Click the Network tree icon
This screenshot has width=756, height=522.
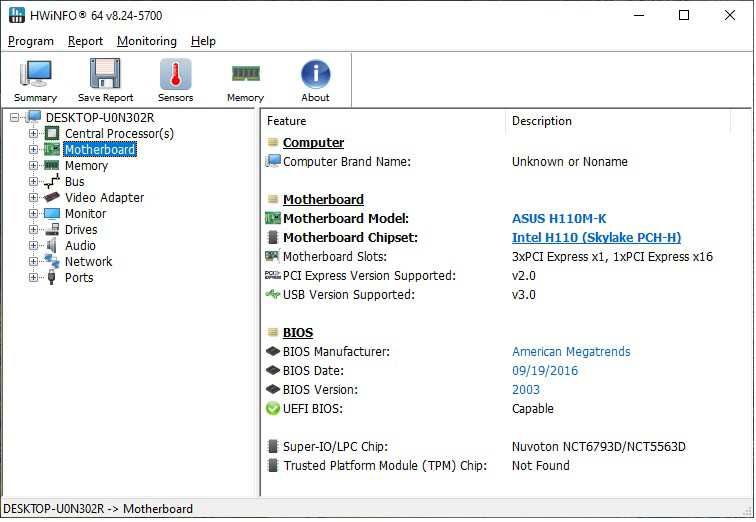(x=52, y=261)
